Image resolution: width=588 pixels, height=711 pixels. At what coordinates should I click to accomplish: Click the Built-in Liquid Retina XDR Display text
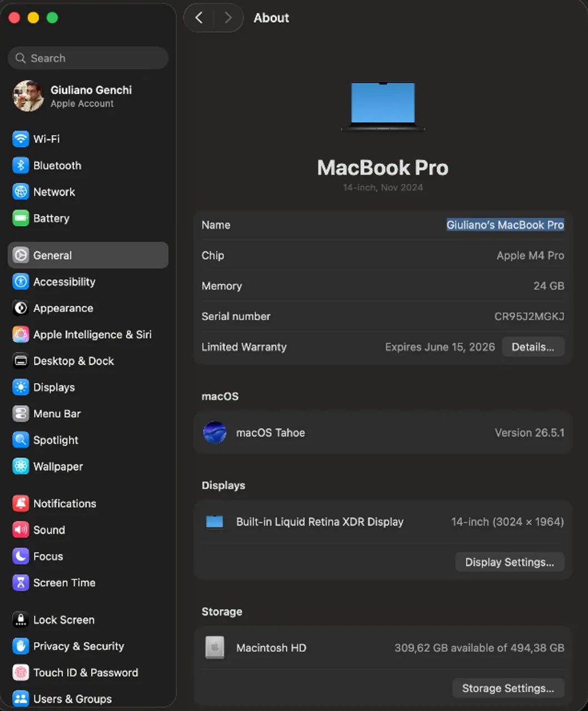pos(320,522)
